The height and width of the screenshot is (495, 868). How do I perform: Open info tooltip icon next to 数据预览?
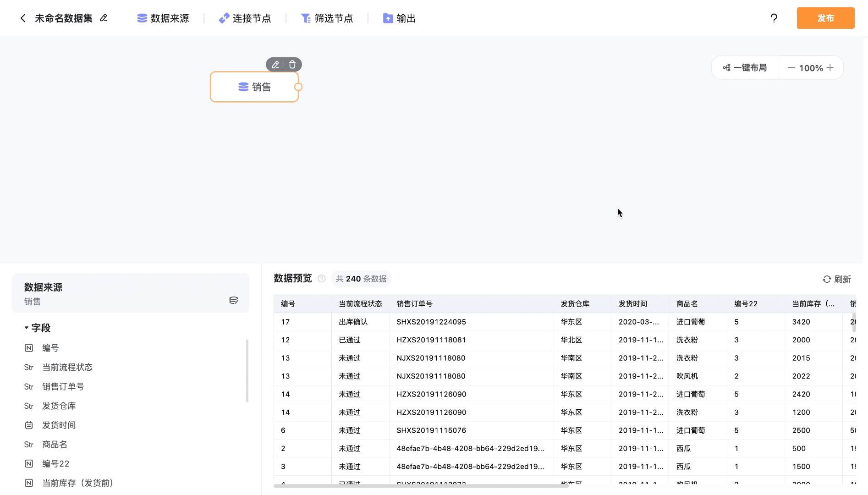(x=322, y=279)
